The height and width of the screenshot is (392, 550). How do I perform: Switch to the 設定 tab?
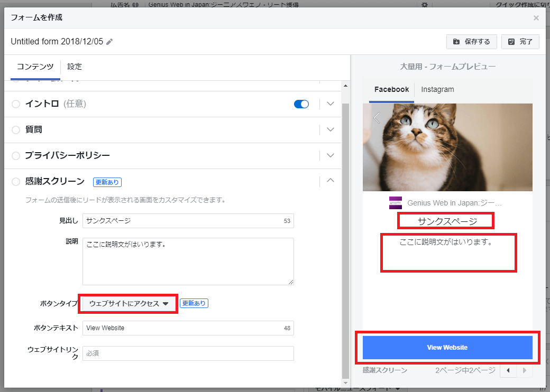[75, 67]
